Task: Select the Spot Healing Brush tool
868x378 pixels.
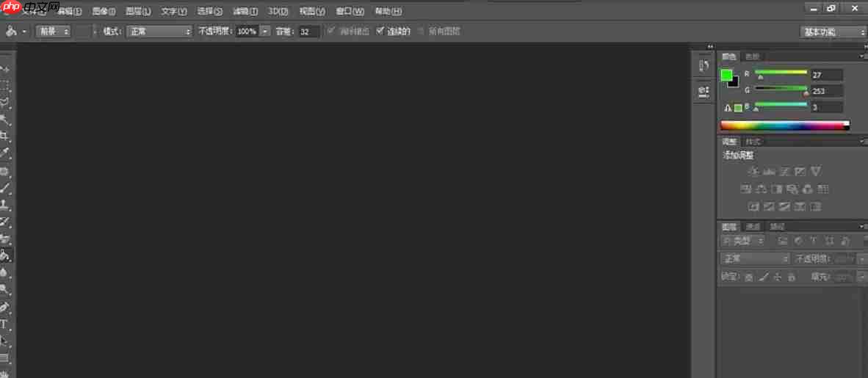Action: pos(5,171)
